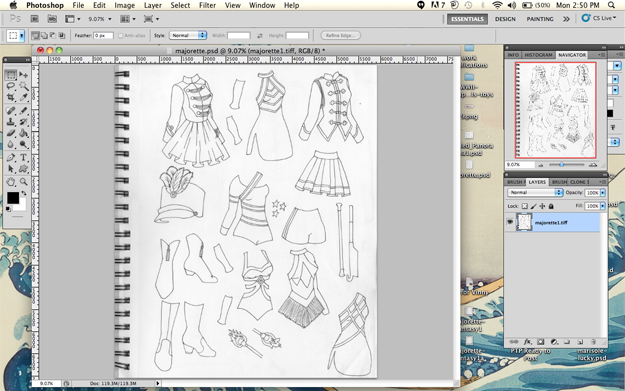This screenshot has width=625, height=391.
Task: Open the tool preset picker arrow
Action: pos(22,35)
